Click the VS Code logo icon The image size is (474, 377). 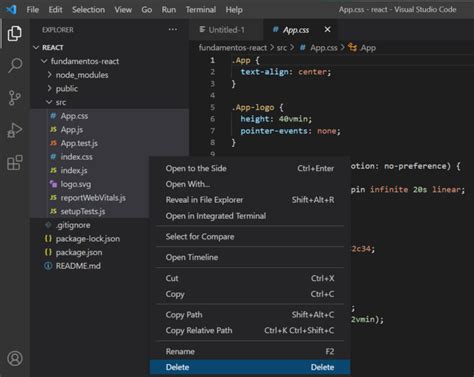(11, 9)
